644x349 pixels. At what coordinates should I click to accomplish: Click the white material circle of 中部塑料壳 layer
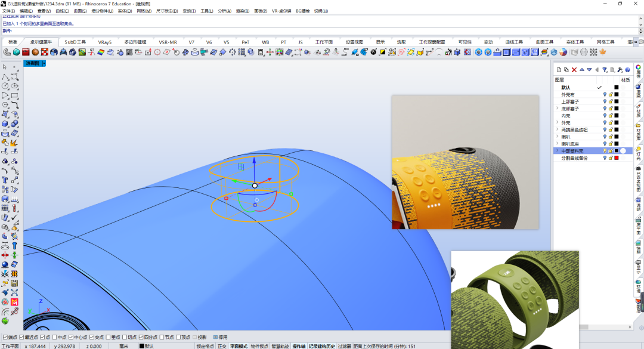click(x=623, y=151)
